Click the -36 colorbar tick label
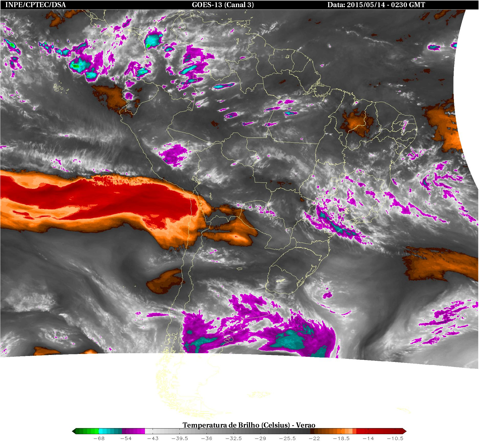479x448 pixels. 207,439
